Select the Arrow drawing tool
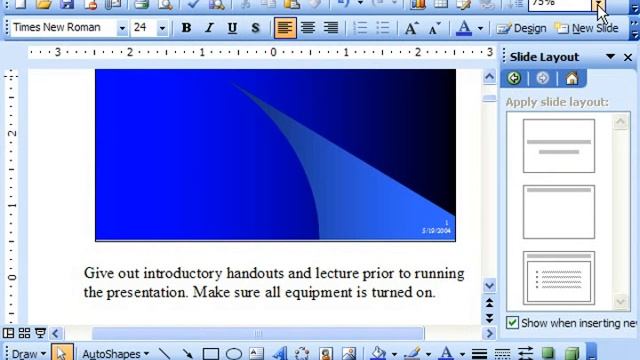This screenshot has width=640, height=360. coord(187,353)
